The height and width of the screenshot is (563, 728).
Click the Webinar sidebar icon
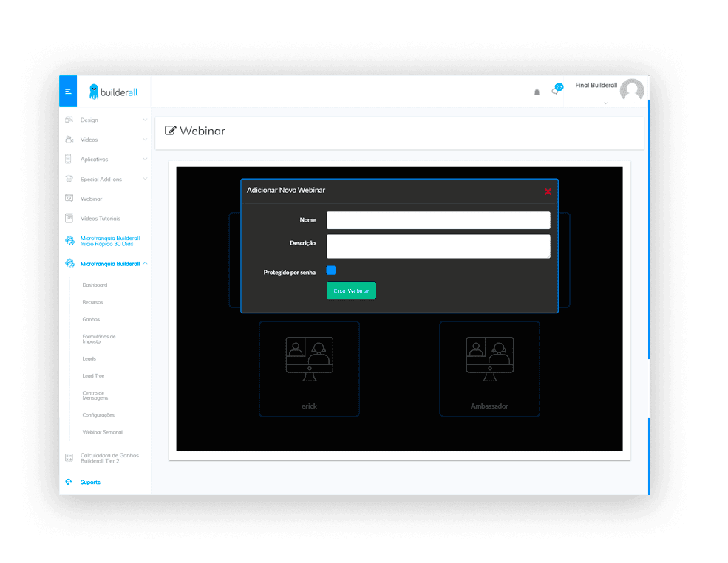pos(69,199)
